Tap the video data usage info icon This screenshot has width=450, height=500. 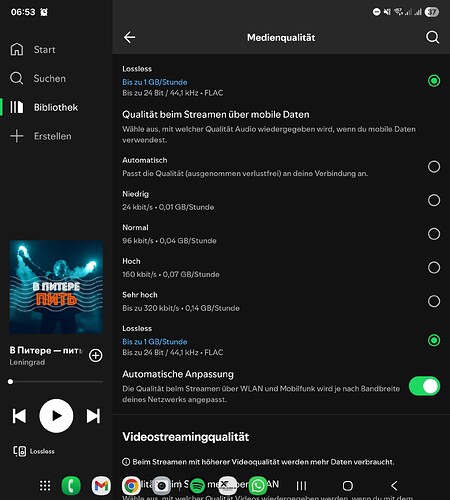point(126,462)
